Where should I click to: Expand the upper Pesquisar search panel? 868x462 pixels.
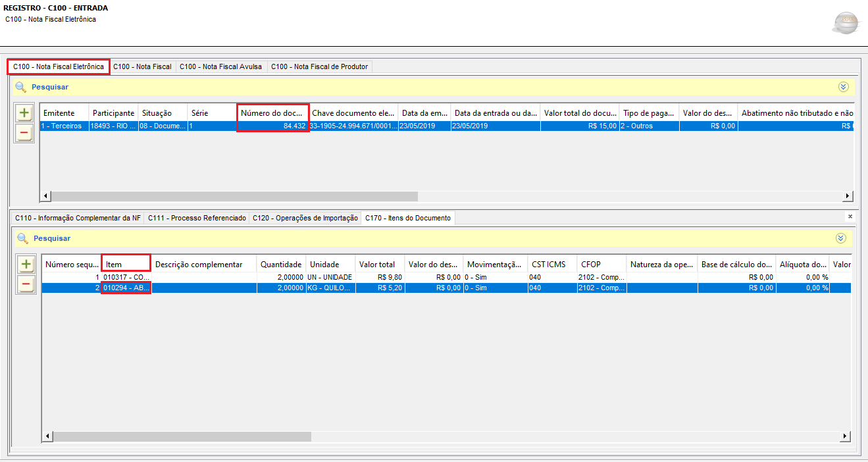click(x=844, y=87)
